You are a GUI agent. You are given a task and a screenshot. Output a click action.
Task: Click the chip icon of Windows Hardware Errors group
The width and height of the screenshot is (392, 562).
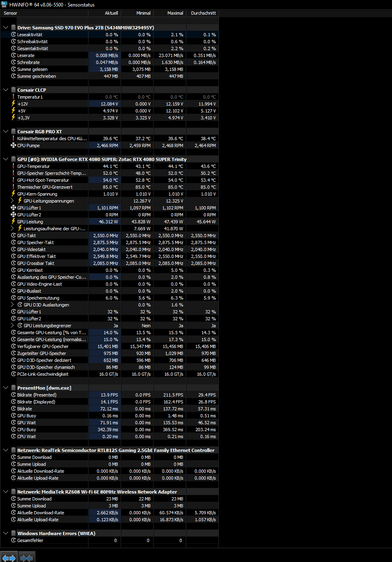[x=13, y=533]
